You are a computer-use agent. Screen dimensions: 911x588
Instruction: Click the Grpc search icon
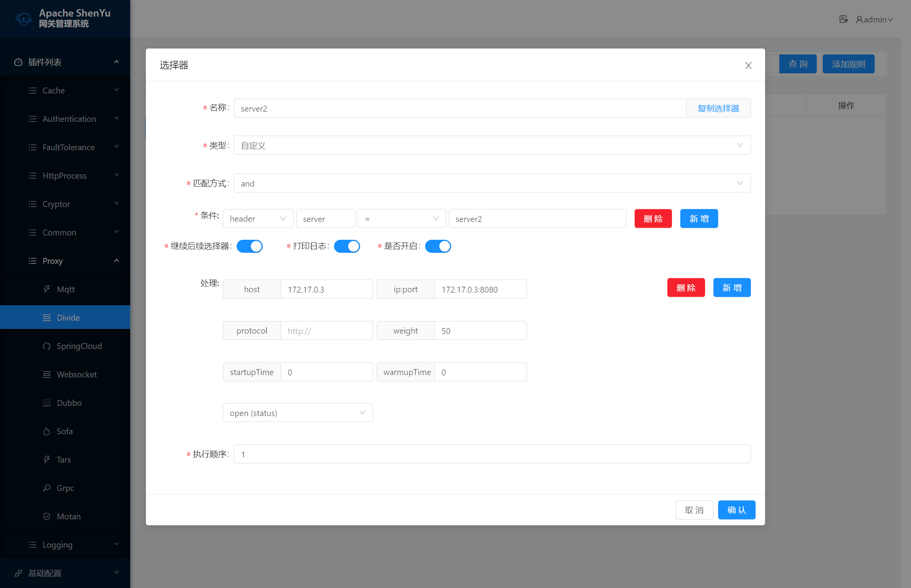pyautogui.click(x=47, y=488)
